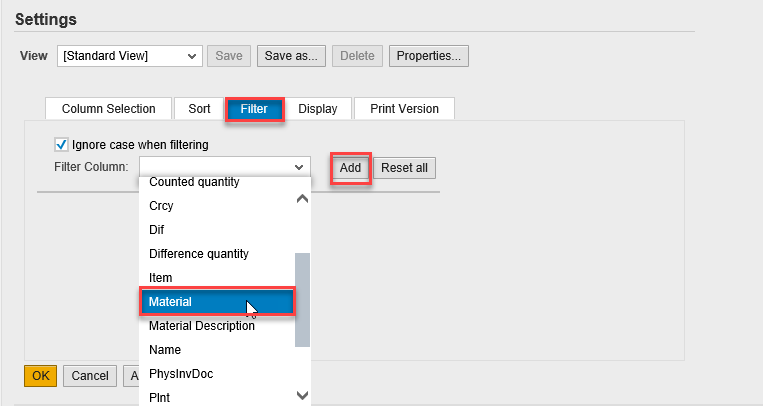The image size is (763, 406).
Task: Choose Material Description in the list
Action: pos(202,326)
